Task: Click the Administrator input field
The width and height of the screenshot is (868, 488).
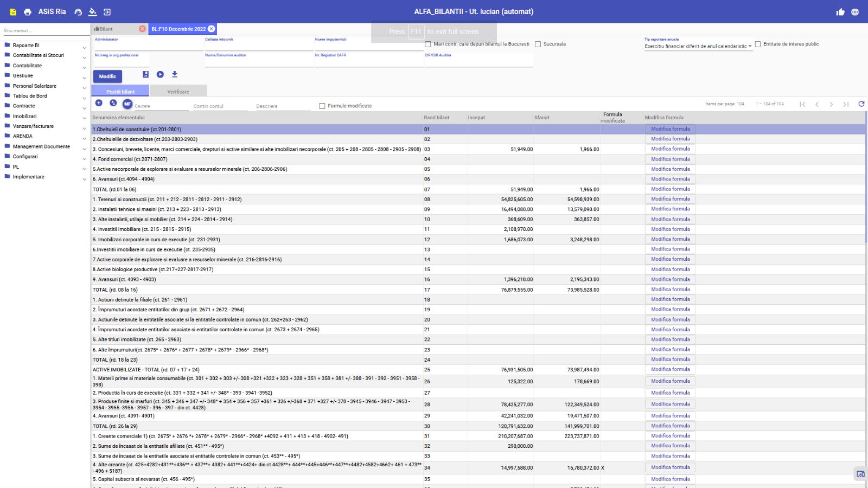Action: click(x=148, y=46)
